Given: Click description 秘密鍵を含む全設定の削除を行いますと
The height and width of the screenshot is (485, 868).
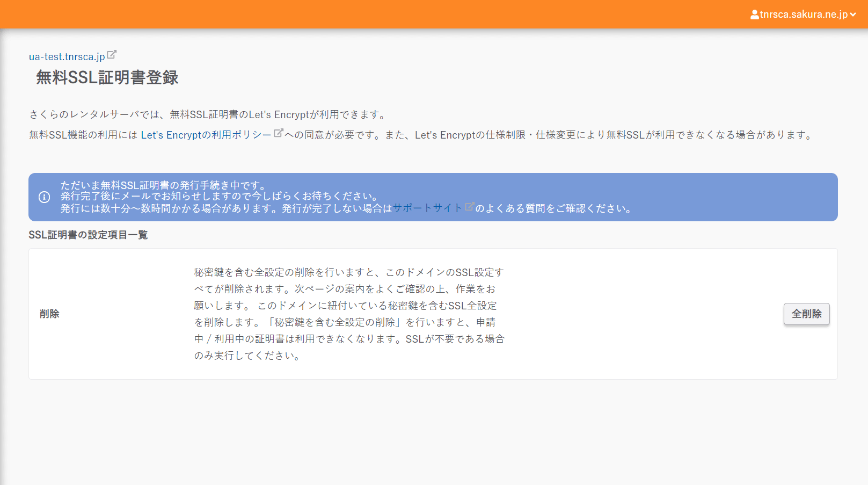Looking at the screenshot, I should click(x=349, y=314).
